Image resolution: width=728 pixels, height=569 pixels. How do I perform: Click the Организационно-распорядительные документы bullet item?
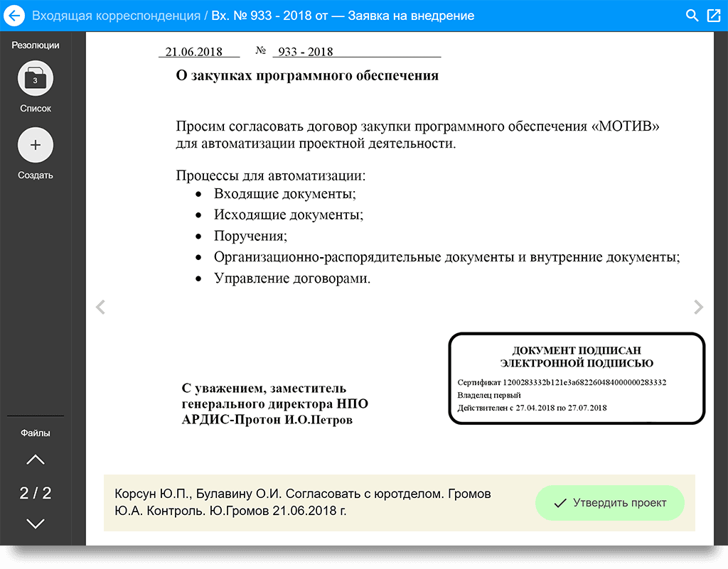[446, 257]
